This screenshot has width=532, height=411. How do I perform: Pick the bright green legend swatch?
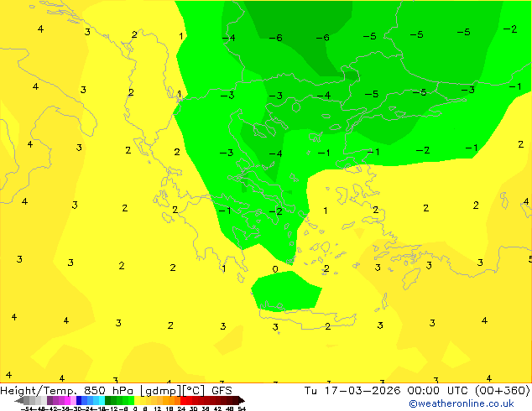pos(131,401)
